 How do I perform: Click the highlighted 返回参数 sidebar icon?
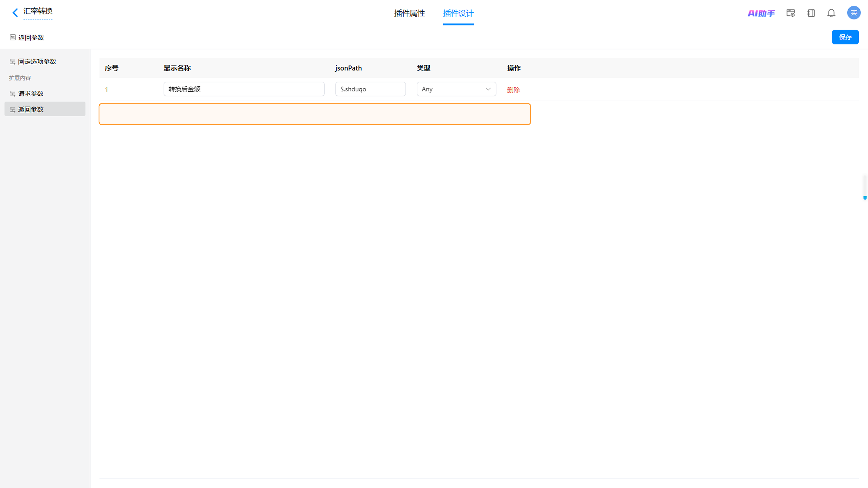tap(12, 109)
